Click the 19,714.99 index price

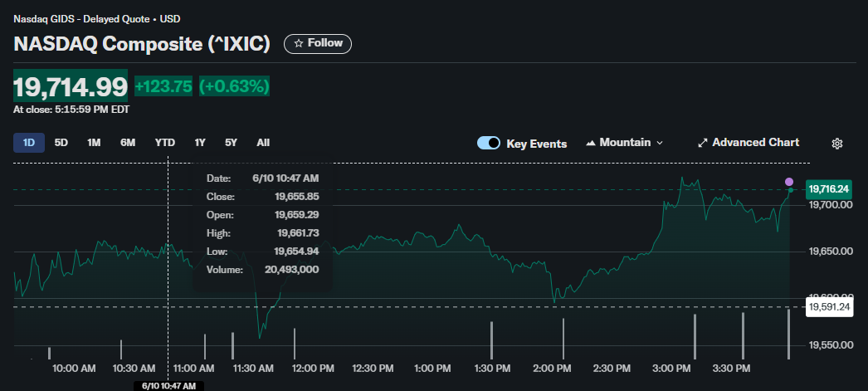tap(71, 87)
